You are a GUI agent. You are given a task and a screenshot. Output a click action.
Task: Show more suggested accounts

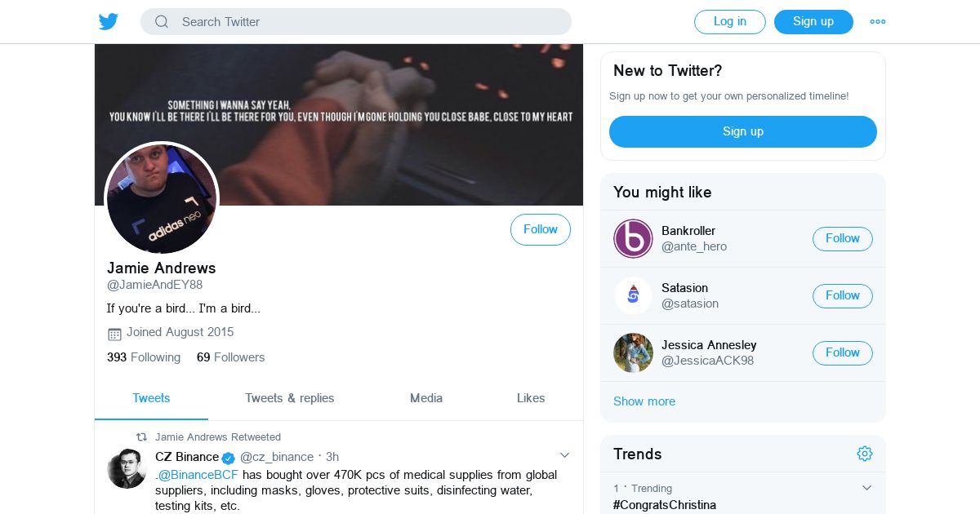click(x=644, y=401)
